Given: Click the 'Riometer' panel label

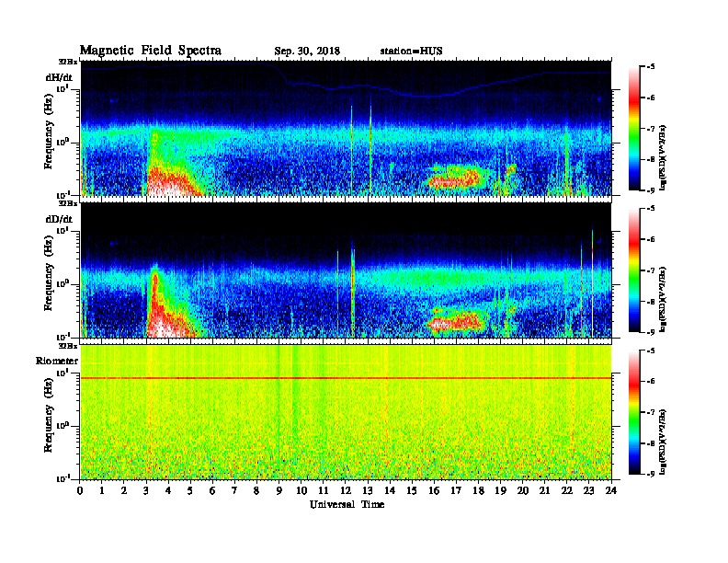Looking at the screenshot, I should tap(57, 361).
